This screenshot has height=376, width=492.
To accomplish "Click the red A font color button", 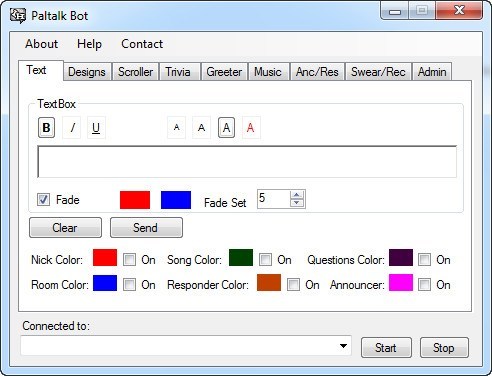I will pyautogui.click(x=251, y=128).
